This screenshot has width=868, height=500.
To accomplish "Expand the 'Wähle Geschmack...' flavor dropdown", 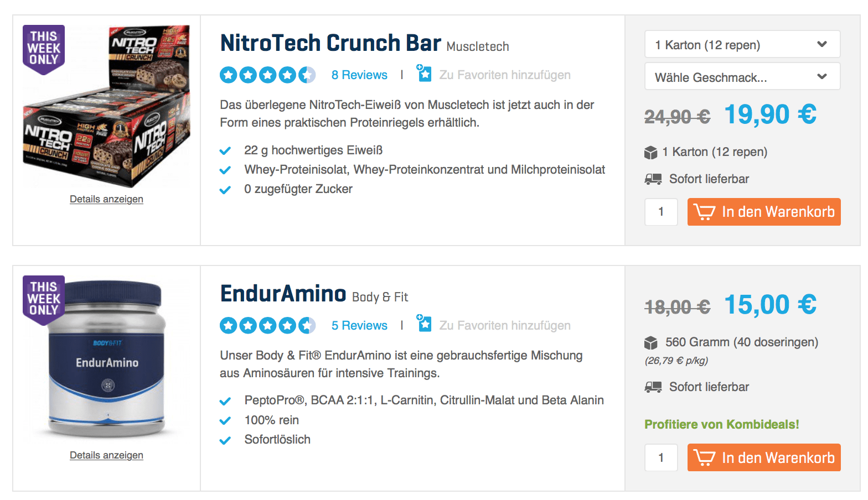I will click(x=742, y=77).
